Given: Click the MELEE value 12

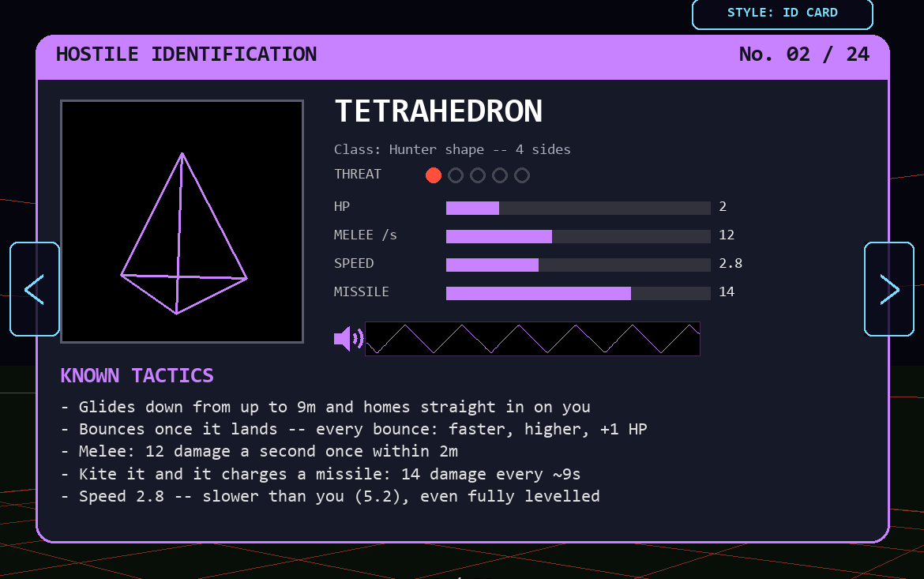Looking at the screenshot, I should click(727, 235).
